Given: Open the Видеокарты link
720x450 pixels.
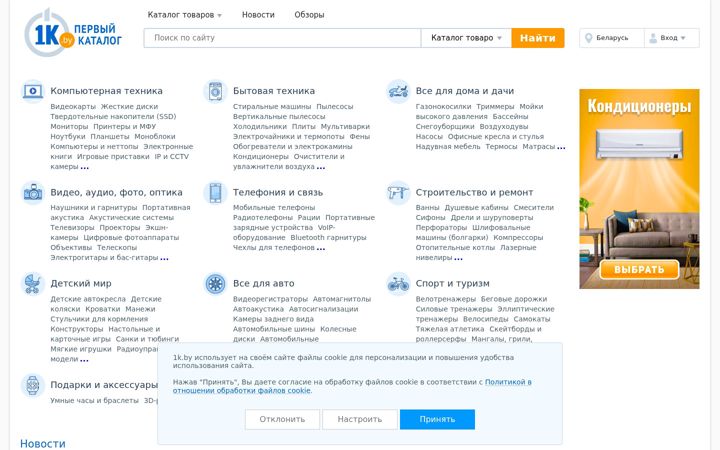Looking at the screenshot, I should (x=73, y=107).
